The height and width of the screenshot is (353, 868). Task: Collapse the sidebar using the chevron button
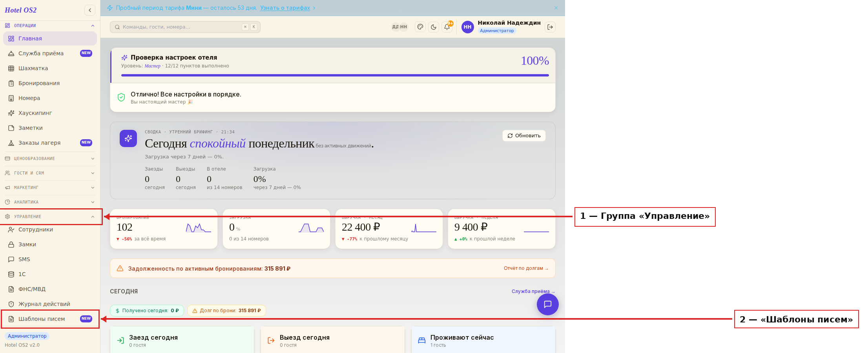click(90, 10)
